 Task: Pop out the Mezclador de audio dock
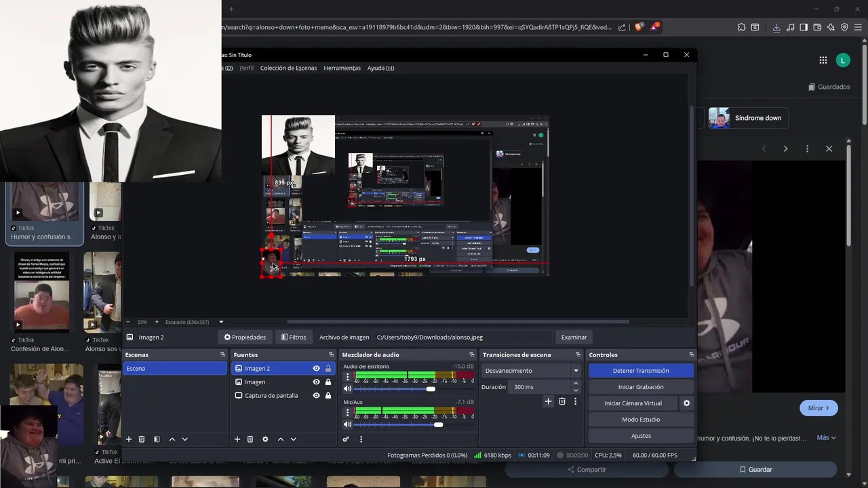click(472, 354)
